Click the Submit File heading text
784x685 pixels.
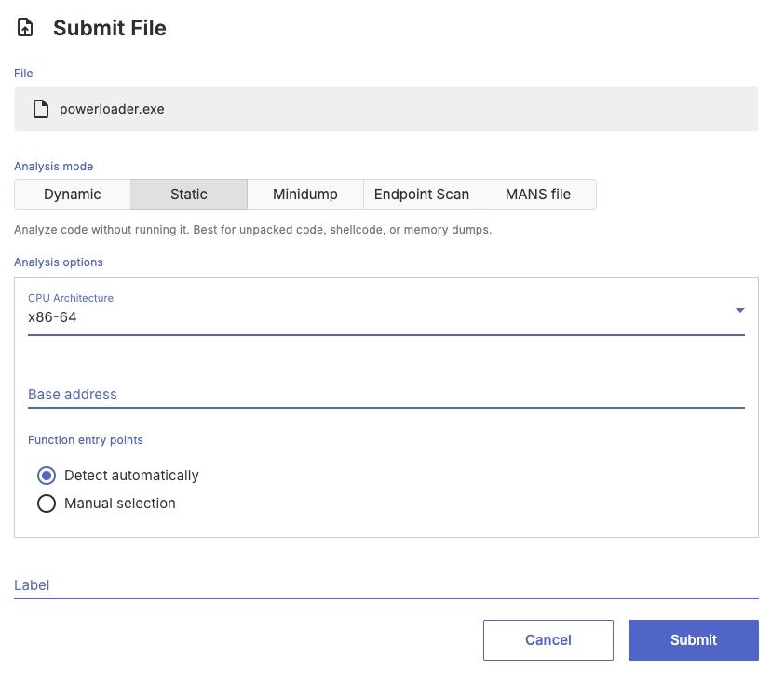110,28
